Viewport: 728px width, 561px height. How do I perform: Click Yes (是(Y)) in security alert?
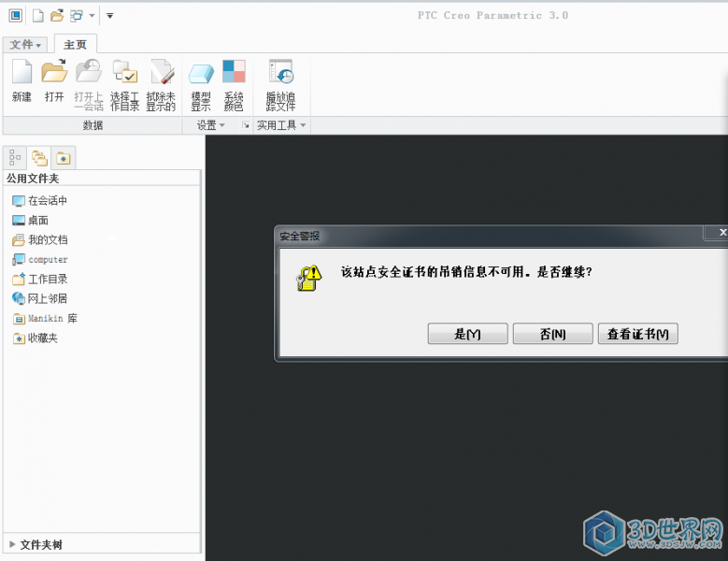[467, 334]
